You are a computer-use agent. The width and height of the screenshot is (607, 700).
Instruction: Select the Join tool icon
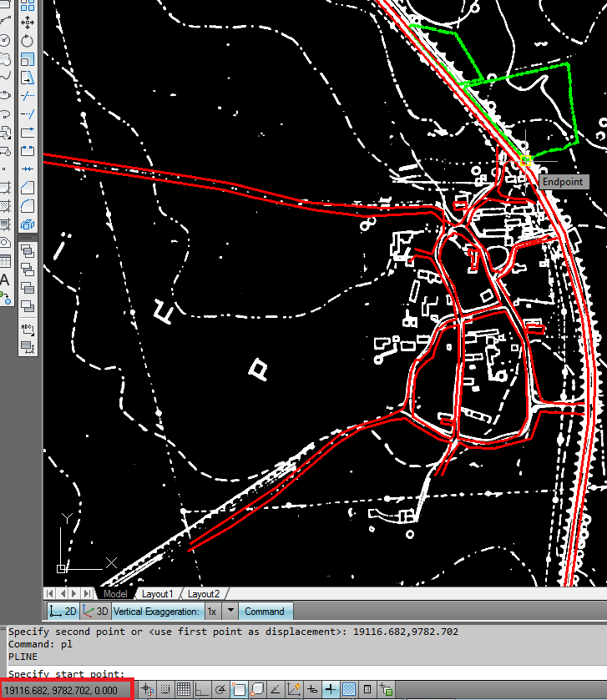(x=28, y=169)
